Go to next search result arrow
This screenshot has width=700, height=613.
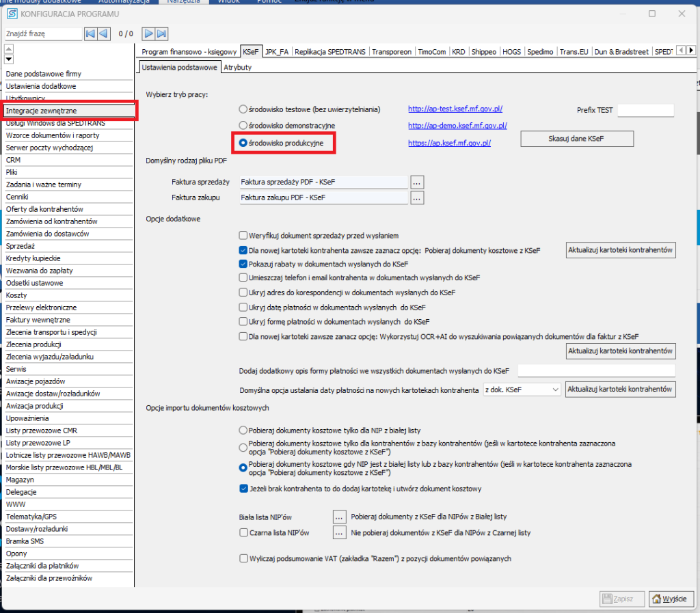[x=148, y=33]
